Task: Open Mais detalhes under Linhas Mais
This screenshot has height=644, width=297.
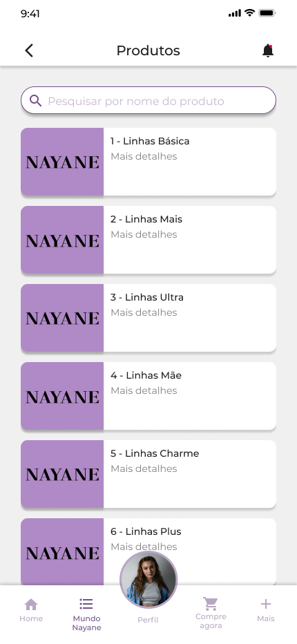Action: pos(144,234)
